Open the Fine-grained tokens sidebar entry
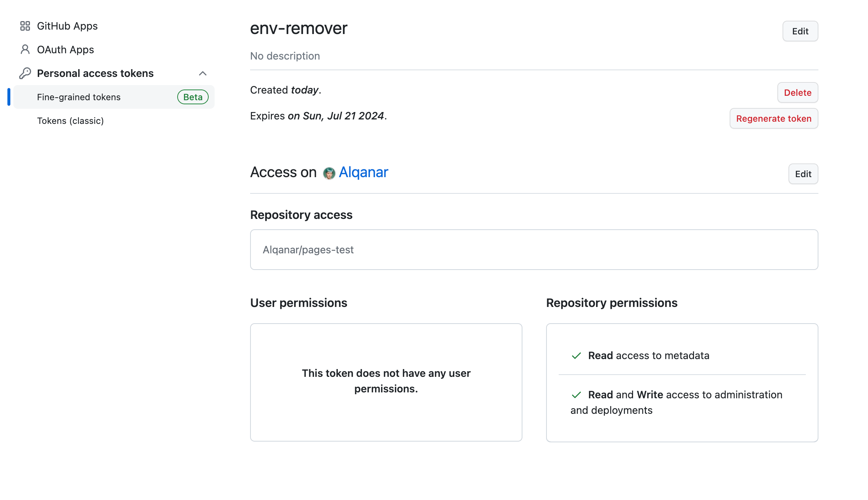This screenshot has width=868, height=500. [78, 97]
